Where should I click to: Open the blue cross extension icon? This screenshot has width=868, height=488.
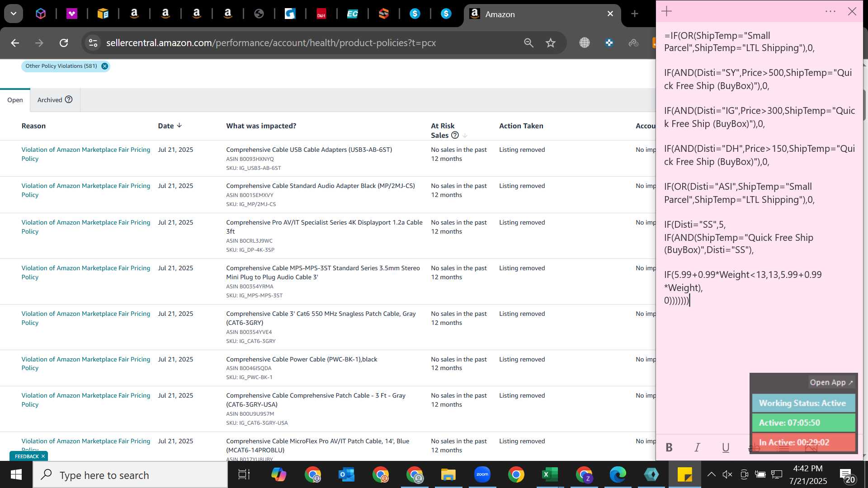pos(609,43)
